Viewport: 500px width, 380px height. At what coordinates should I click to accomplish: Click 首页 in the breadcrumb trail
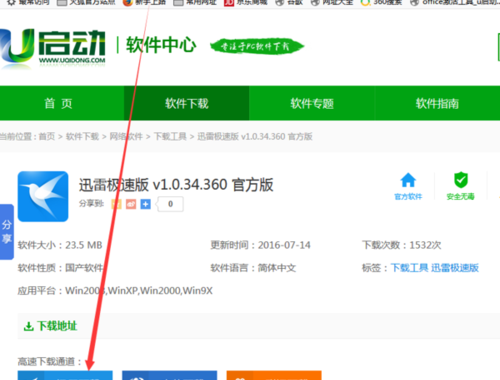tap(47, 137)
